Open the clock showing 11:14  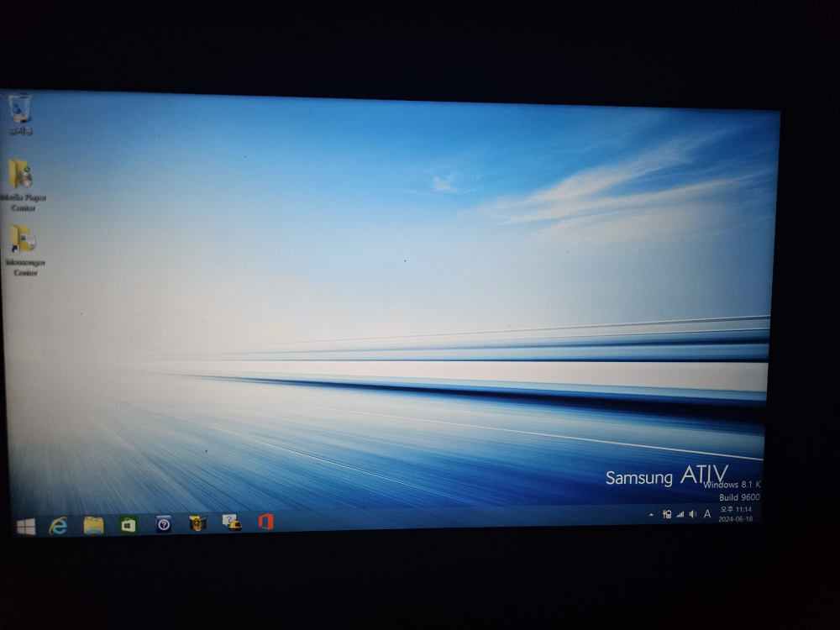pos(736,510)
